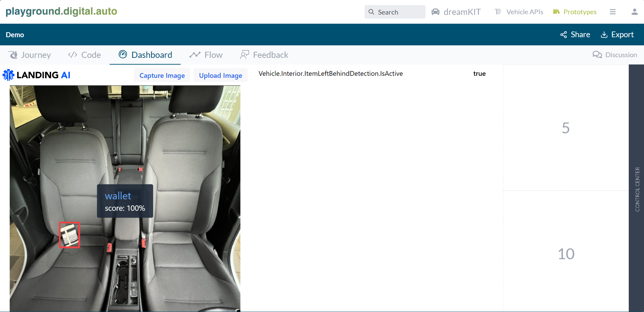
Task: Click the user profile icon
Action: (634, 12)
